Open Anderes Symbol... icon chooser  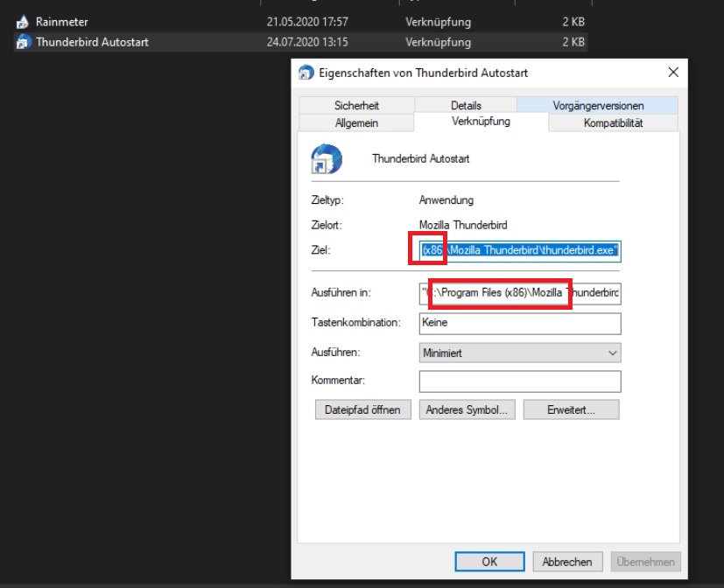pos(466,409)
